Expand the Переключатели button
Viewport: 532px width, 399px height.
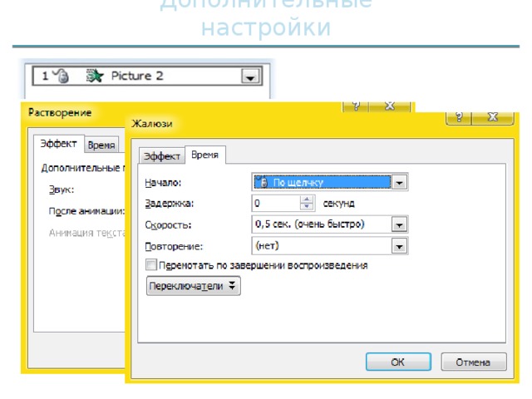click(x=194, y=286)
